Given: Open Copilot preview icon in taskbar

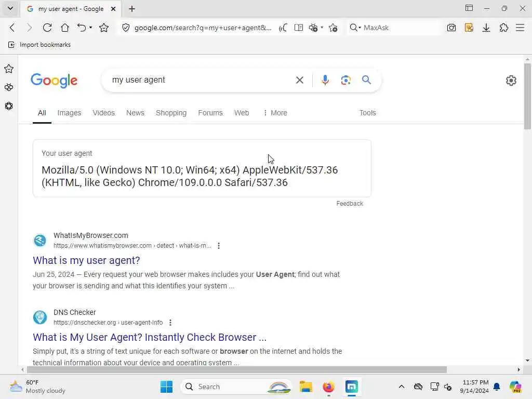Looking at the screenshot, I should [x=515, y=387].
